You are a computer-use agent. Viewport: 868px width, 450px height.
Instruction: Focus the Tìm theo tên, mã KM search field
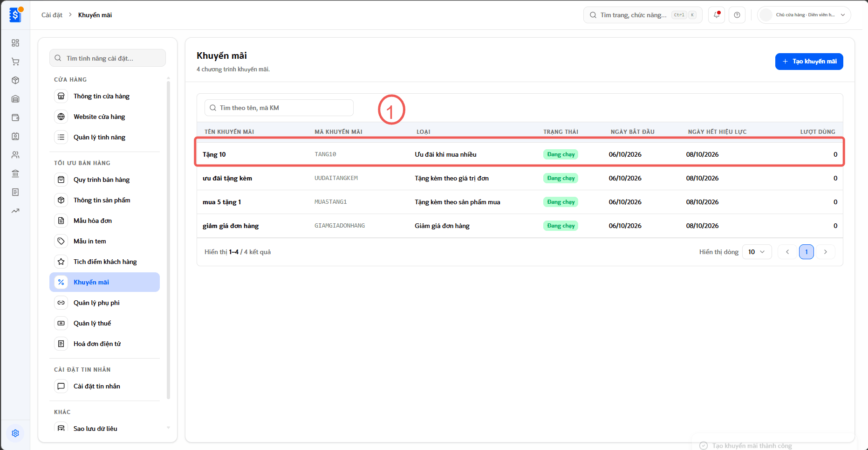(x=279, y=108)
